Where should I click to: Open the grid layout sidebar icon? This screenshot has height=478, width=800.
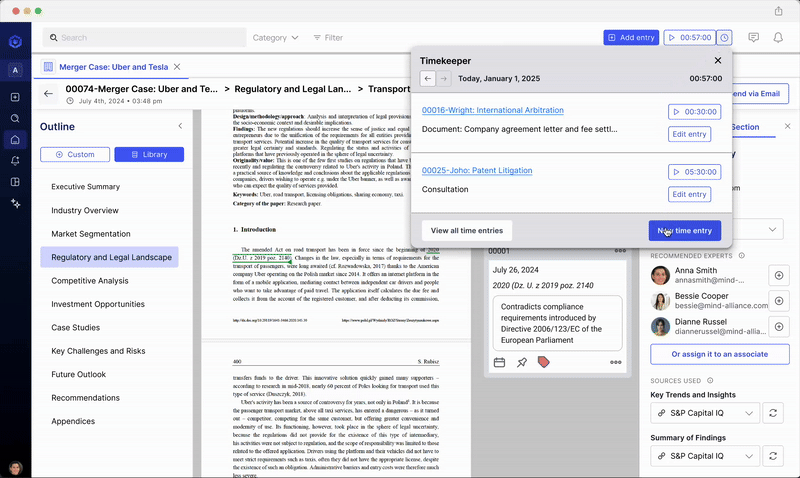(15, 182)
